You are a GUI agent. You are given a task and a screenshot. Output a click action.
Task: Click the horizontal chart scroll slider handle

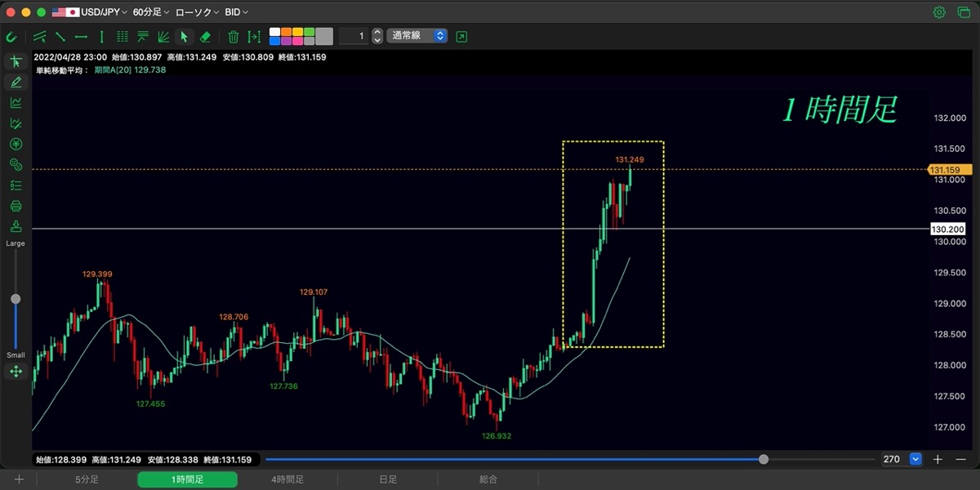pos(764,459)
